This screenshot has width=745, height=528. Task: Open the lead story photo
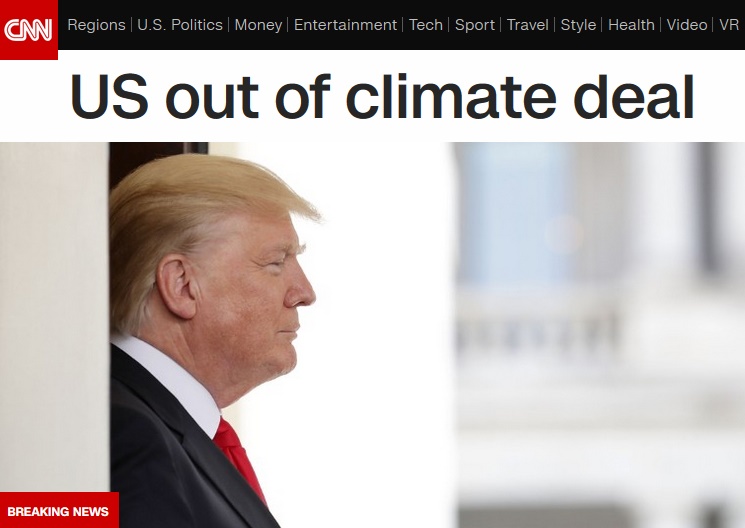372,335
